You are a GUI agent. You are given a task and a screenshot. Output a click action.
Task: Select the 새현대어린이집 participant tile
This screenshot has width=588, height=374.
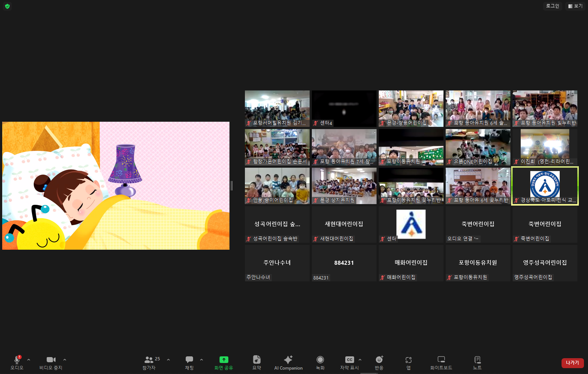coord(344,224)
